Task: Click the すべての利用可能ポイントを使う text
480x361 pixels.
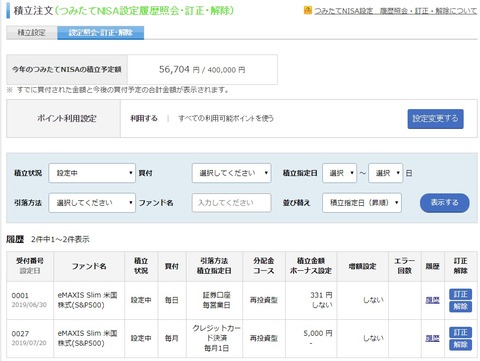Action: (x=226, y=118)
